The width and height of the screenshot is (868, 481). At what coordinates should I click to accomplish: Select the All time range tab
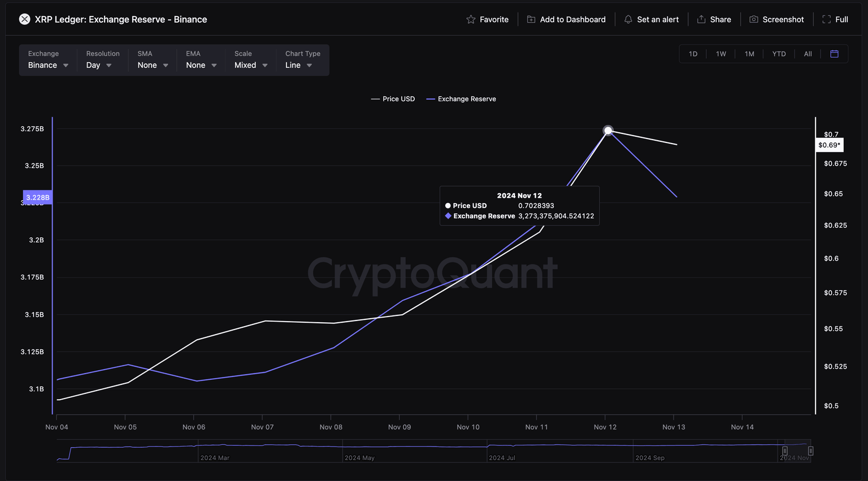pos(808,54)
